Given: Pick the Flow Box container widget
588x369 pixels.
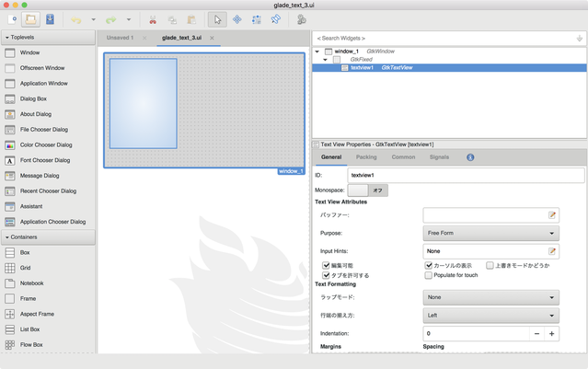Looking at the screenshot, I should point(48,345).
